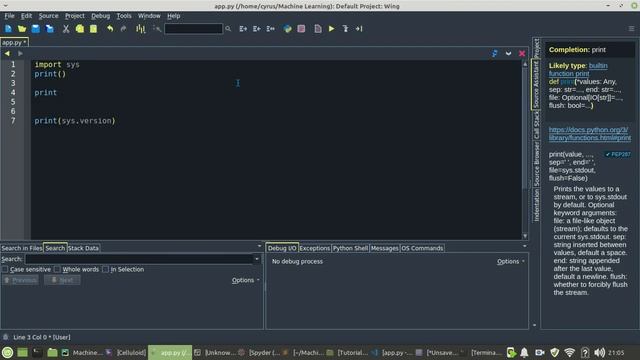Open the Window menu
640x360 pixels.
[x=149, y=16]
